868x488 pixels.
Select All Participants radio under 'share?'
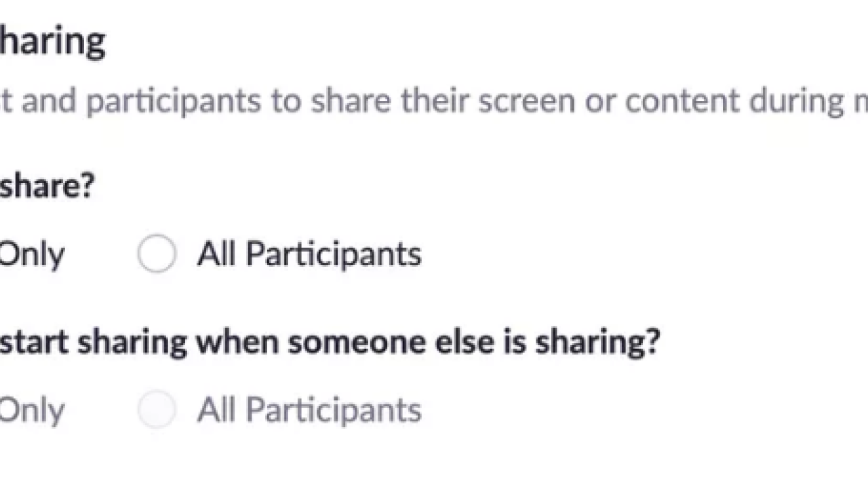pos(157,254)
